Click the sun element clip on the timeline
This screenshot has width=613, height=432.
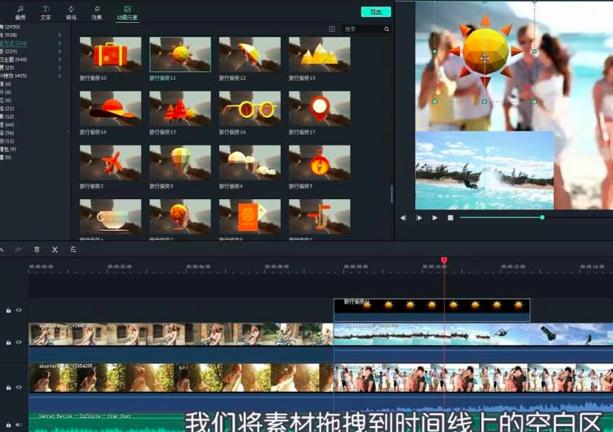pyautogui.click(x=431, y=306)
